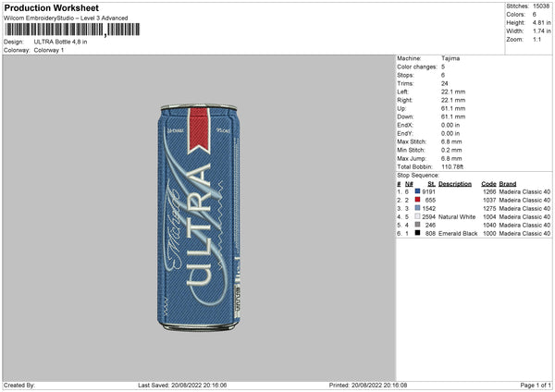Screen dimensions: 555x392
Task: Click the 'Colorway 1' value
Action: (49, 50)
